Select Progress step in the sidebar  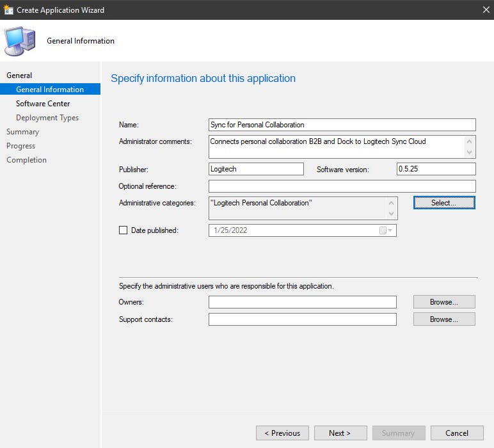coord(20,146)
